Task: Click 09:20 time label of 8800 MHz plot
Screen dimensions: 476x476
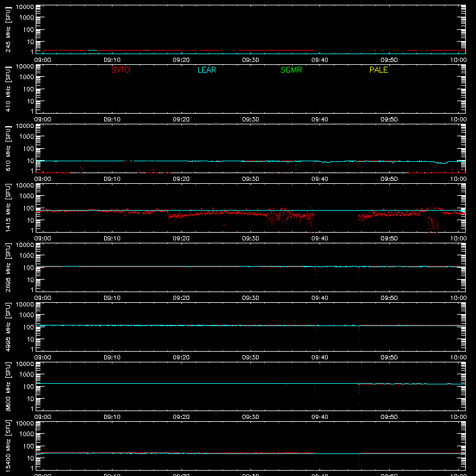Action: [x=181, y=417]
